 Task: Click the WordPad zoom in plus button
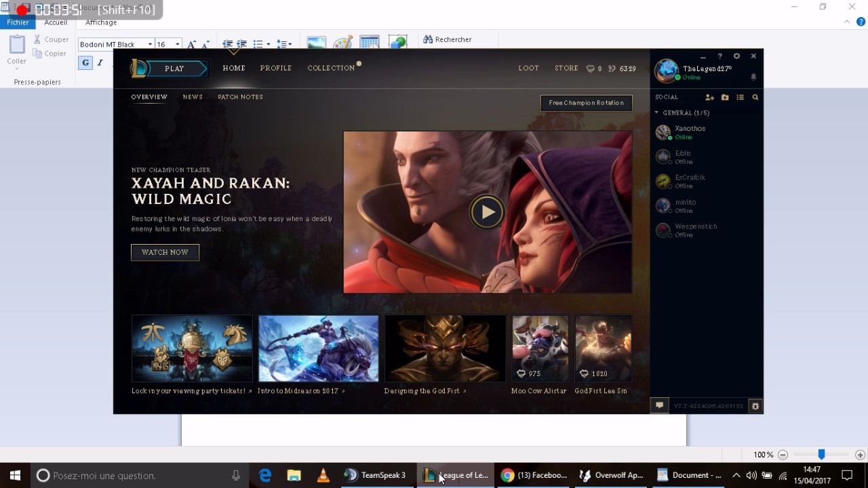[x=860, y=455]
